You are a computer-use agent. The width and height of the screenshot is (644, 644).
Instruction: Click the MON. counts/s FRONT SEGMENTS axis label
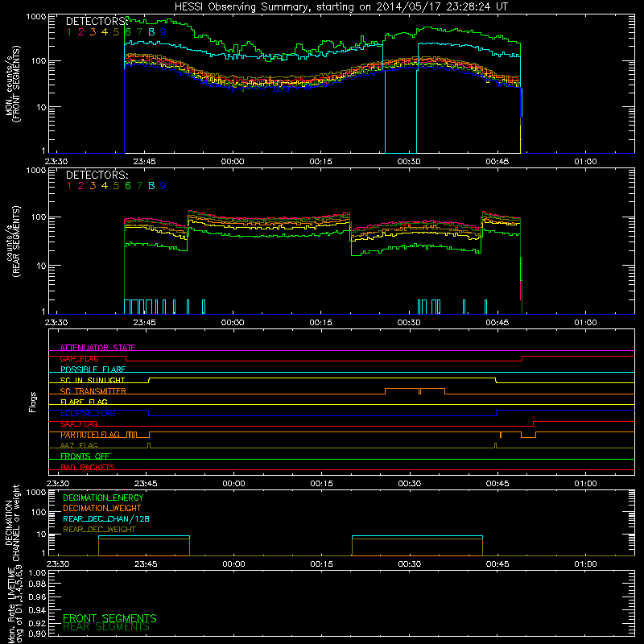12,84
